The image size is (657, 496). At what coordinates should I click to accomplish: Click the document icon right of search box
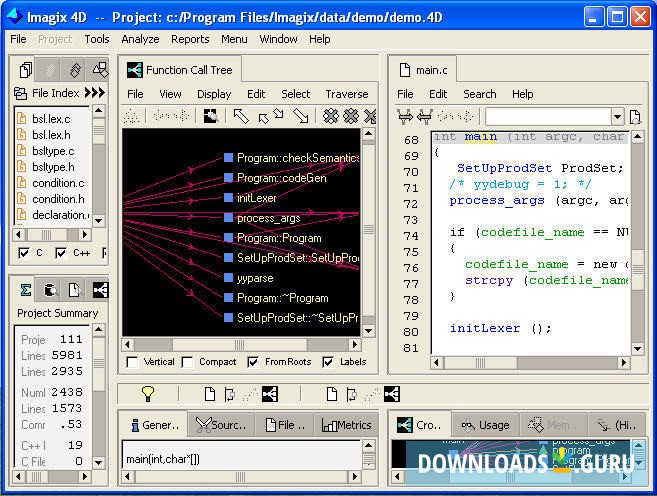[635, 116]
